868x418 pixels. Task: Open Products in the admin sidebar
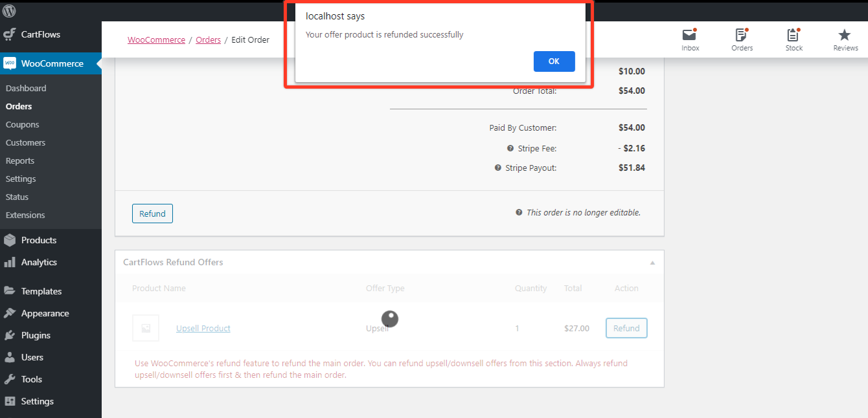[x=39, y=240]
